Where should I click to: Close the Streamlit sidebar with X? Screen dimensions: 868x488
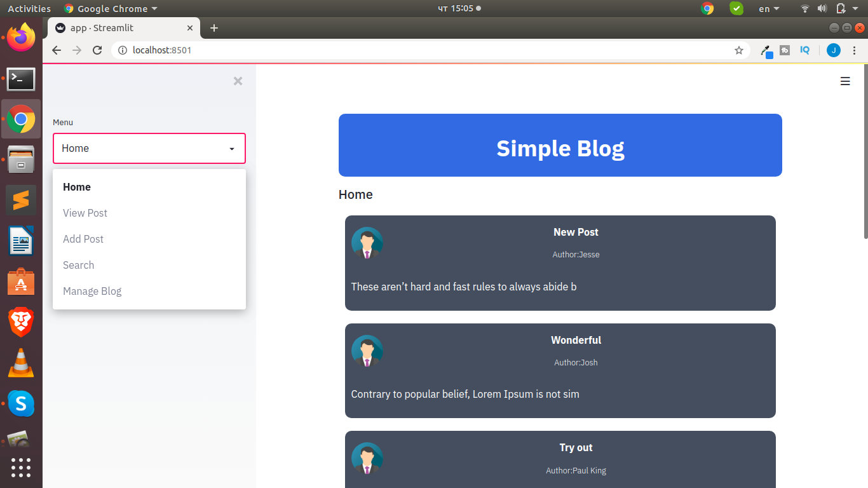coord(238,81)
